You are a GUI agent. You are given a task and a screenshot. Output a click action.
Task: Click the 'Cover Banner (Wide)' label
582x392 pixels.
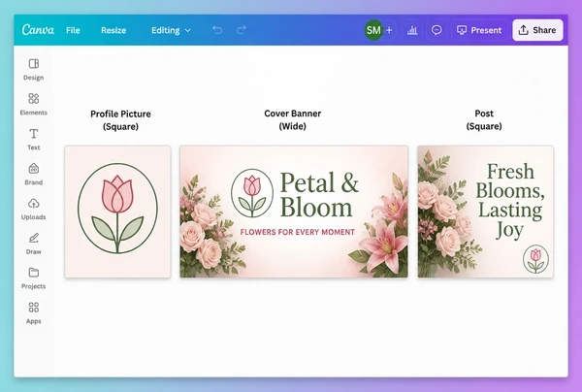point(293,119)
